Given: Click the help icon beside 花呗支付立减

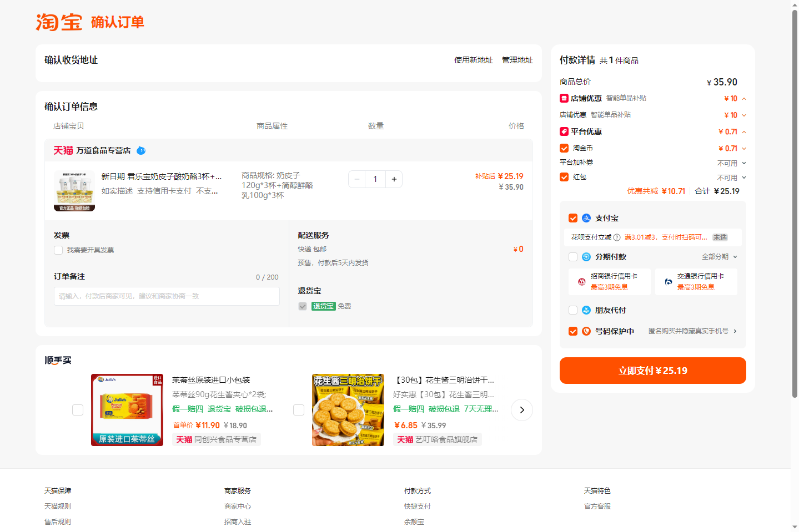Looking at the screenshot, I should pos(617,237).
